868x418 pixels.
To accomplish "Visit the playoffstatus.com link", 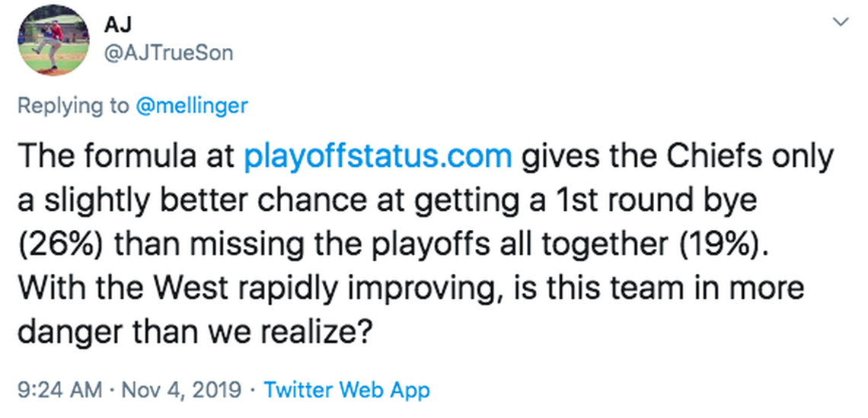I will click(378, 157).
